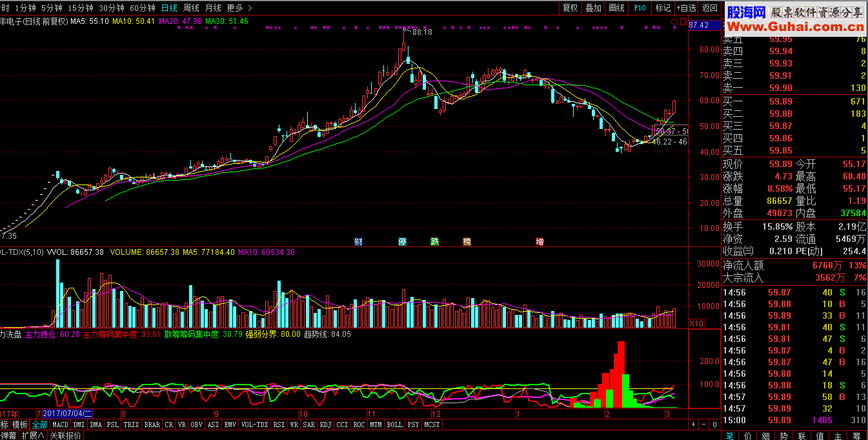Screen dimensions: 868x440
Task: Click the 卖一 59.90 ask price row
Action: pyautogui.click(x=794, y=88)
